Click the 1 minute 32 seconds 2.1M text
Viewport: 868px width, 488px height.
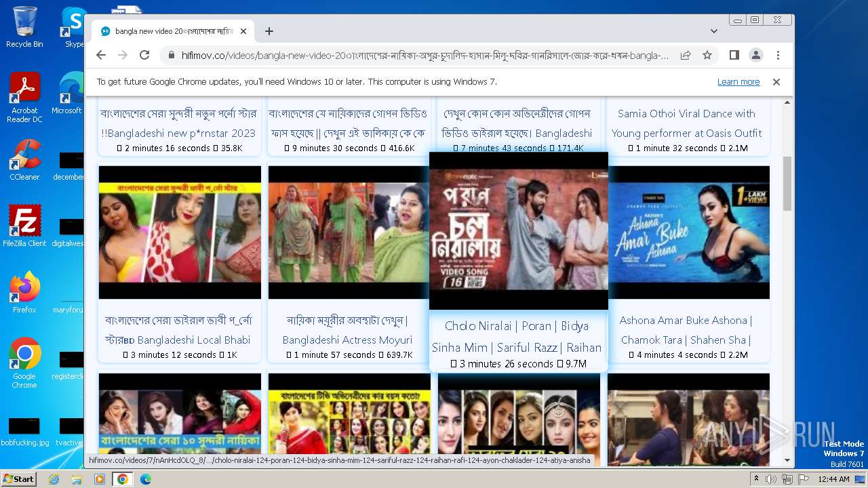pos(688,148)
